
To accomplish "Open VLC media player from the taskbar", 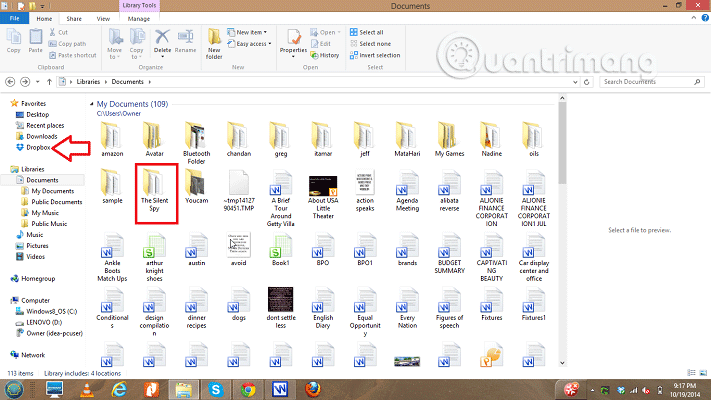I will tap(87, 390).
